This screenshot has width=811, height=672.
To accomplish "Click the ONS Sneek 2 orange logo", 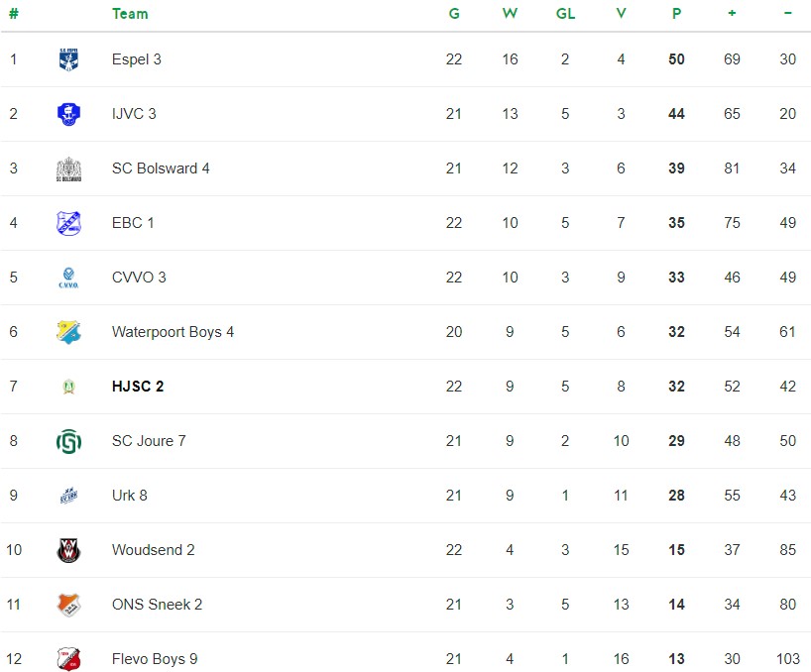I will [x=68, y=605].
